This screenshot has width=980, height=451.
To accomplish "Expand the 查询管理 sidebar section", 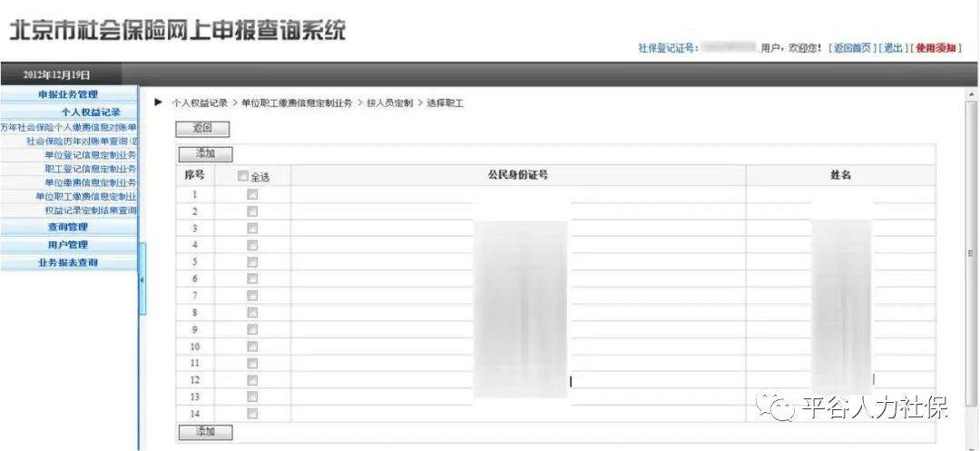I will [x=69, y=227].
